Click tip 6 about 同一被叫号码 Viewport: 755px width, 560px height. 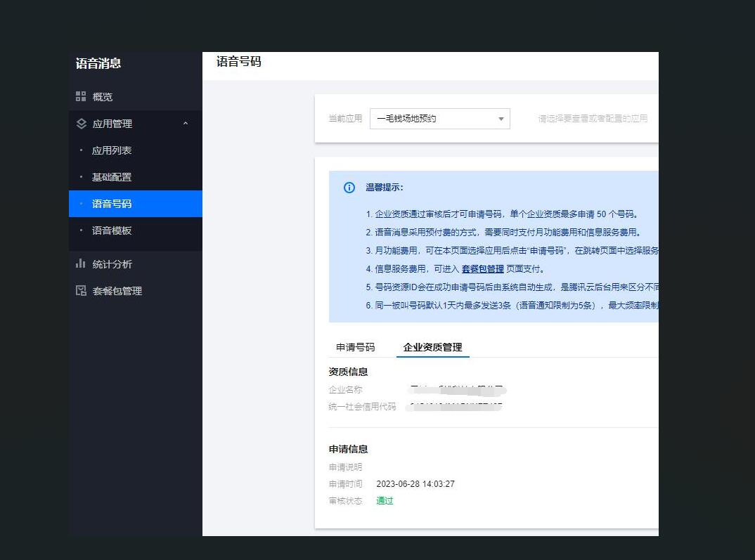click(x=512, y=306)
